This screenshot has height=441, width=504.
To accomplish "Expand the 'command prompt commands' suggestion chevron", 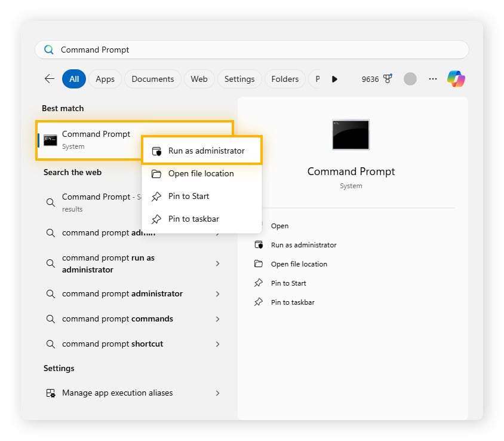I will pyautogui.click(x=217, y=318).
